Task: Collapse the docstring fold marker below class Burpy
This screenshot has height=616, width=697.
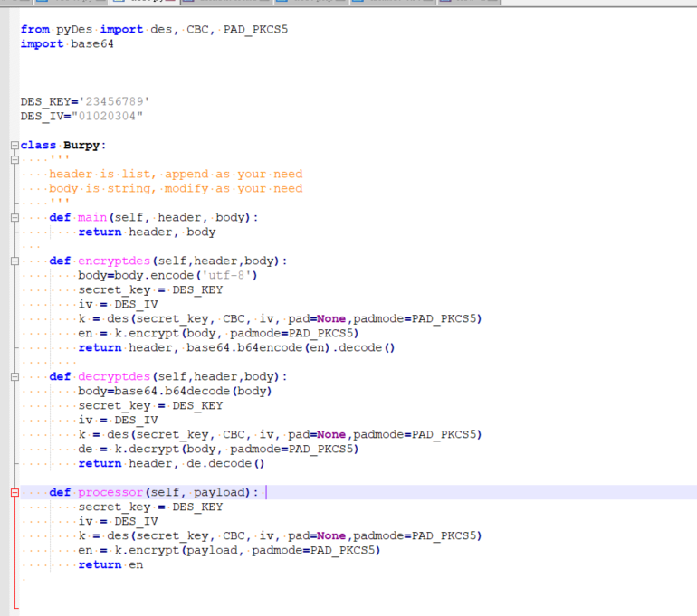Action: tap(14, 160)
